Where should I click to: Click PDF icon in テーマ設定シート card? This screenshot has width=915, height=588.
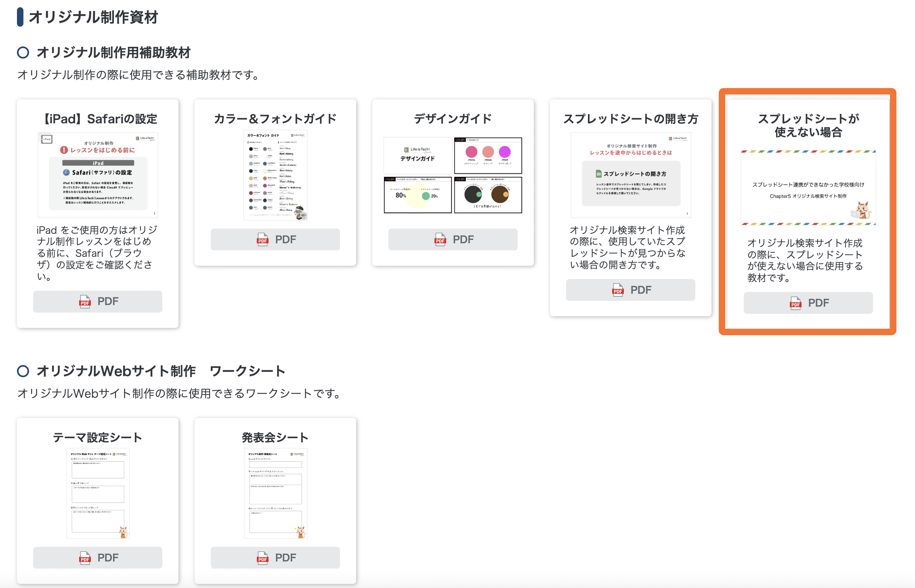(85, 558)
